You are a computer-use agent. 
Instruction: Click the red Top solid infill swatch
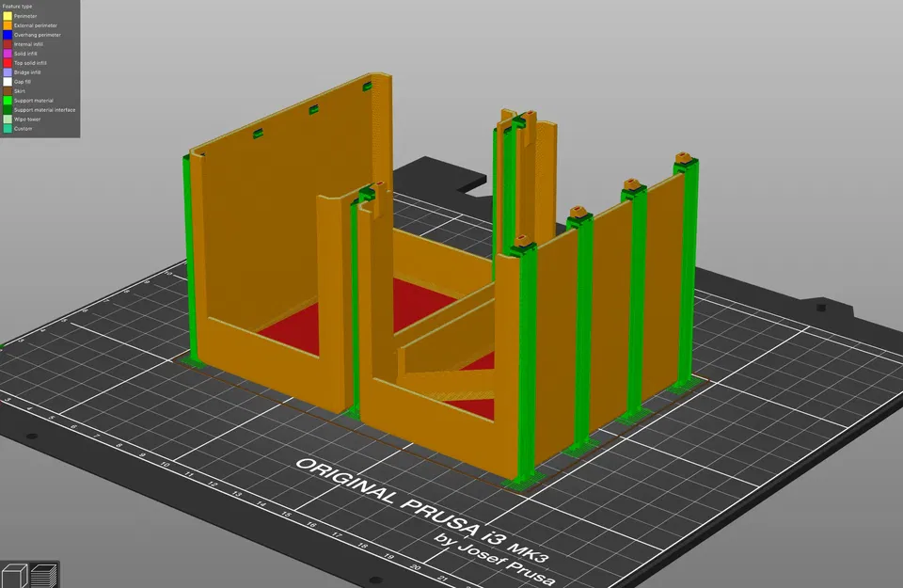coord(8,63)
